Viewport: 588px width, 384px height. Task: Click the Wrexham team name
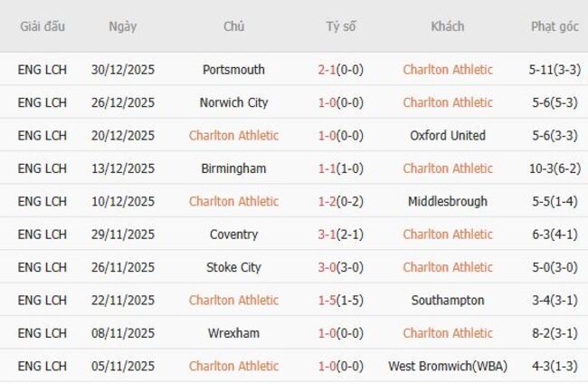click(234, 333)
